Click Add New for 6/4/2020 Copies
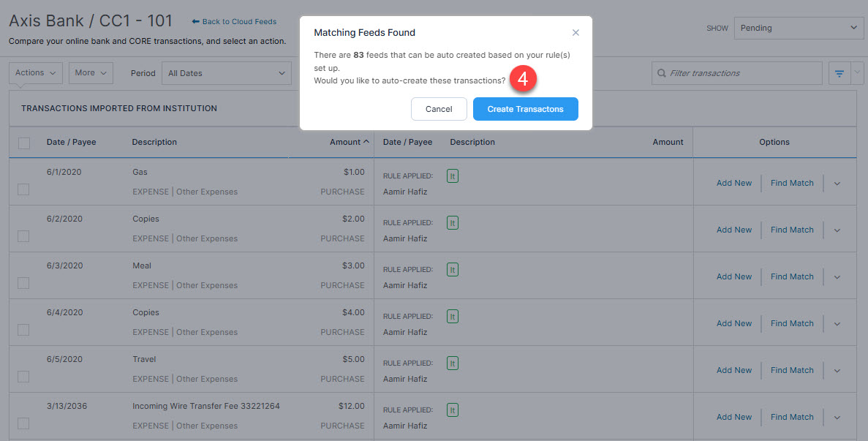This screenshot has width=868, height=441. [734, 323]
